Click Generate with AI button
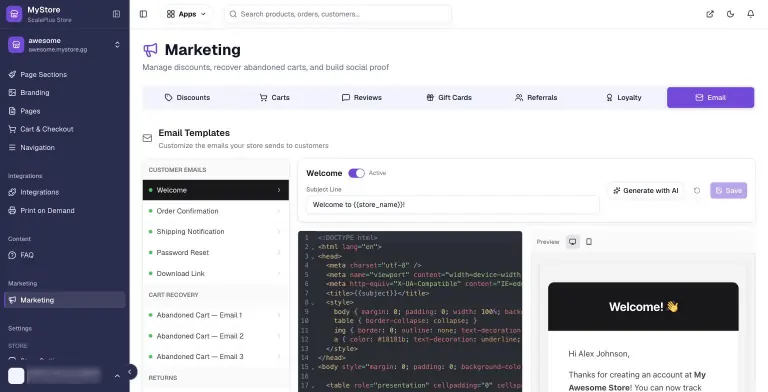The height and width of the screenshot is (392, 768). point(646,191)
